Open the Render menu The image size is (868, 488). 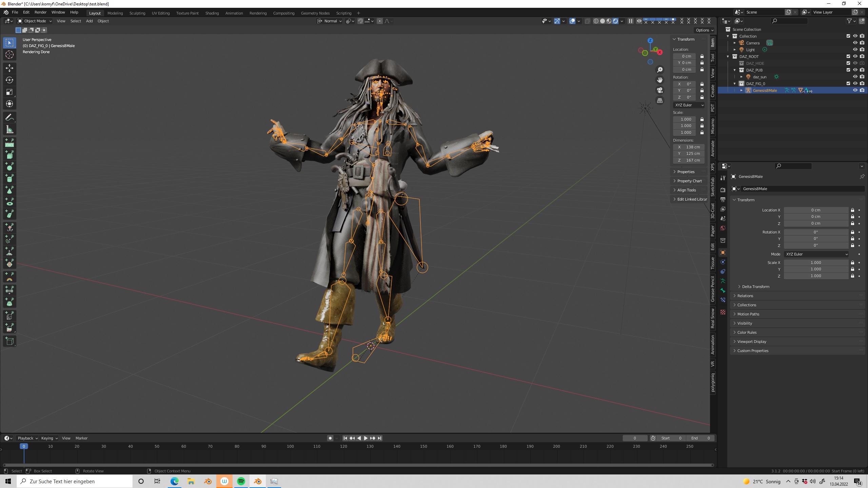click(40, 12)
